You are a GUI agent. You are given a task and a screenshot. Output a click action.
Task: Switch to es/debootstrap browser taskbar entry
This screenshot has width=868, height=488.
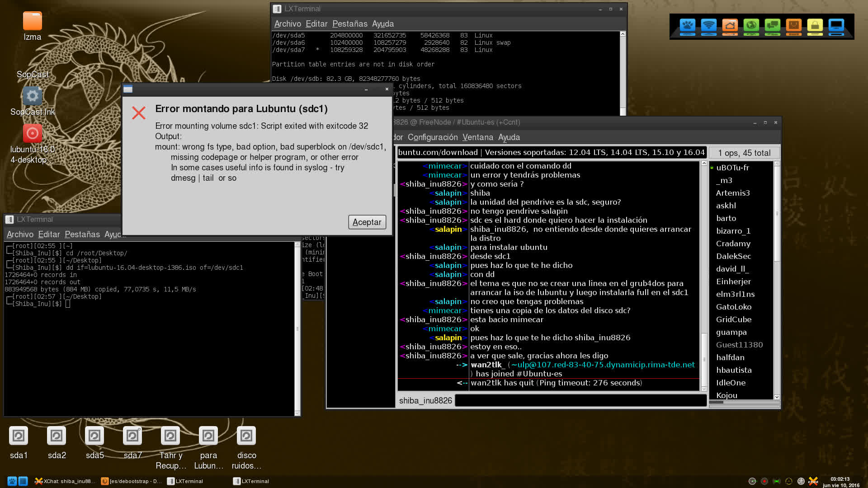[x=131, y=481]
